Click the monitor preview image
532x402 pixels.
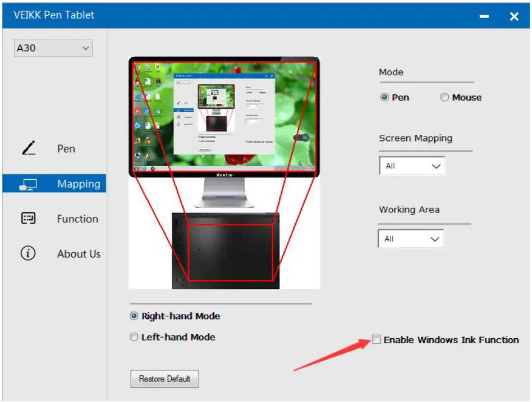pyautogui.click(x=224, y=117)
